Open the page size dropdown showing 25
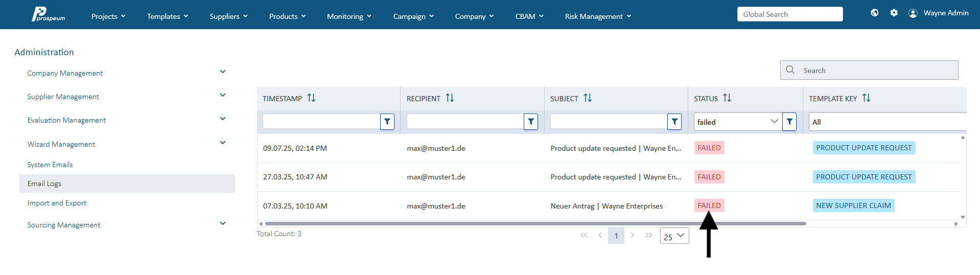 (674, 236)
